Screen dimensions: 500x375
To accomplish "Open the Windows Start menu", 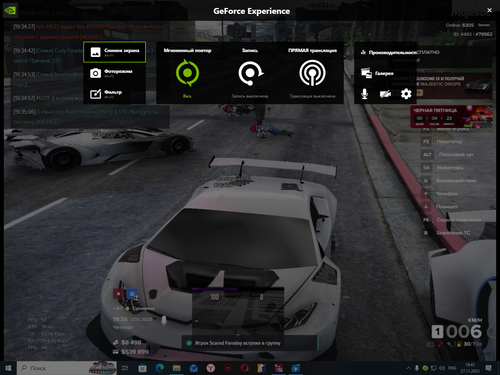I will tap(8, 368).
